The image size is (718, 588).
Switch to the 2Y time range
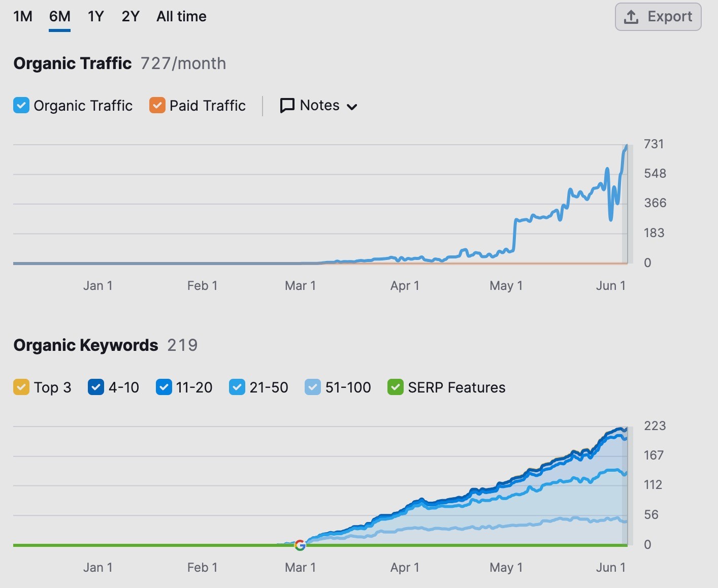130,17
